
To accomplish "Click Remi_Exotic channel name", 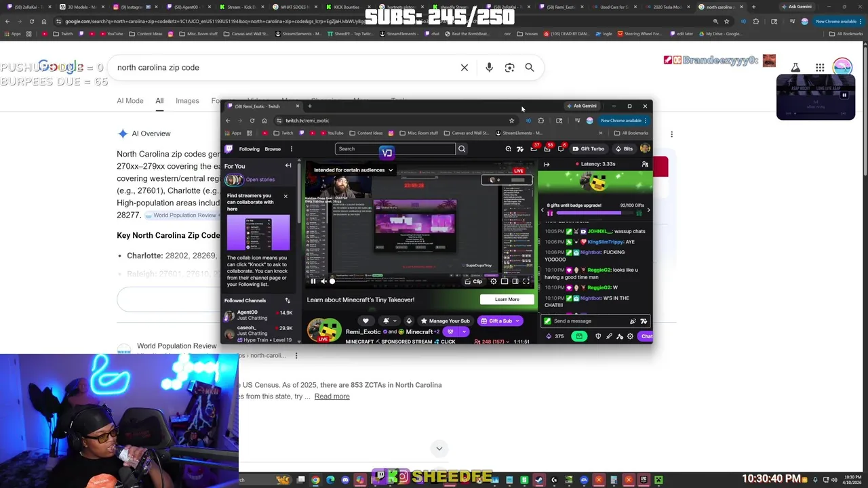I will 363,331.
